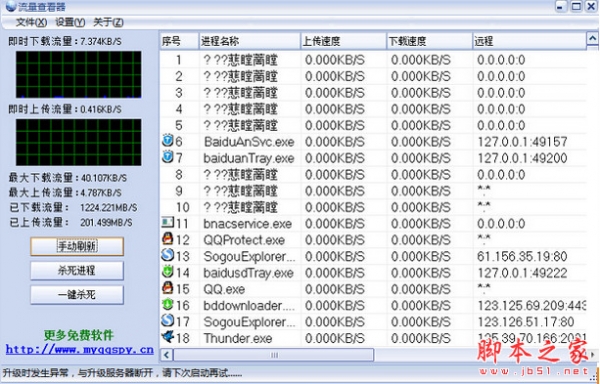Image resolution: width=600 pixels, height=384 pixels.
Task: Click the 即时上传流量 traffic graph
Action: click(78, 142)
